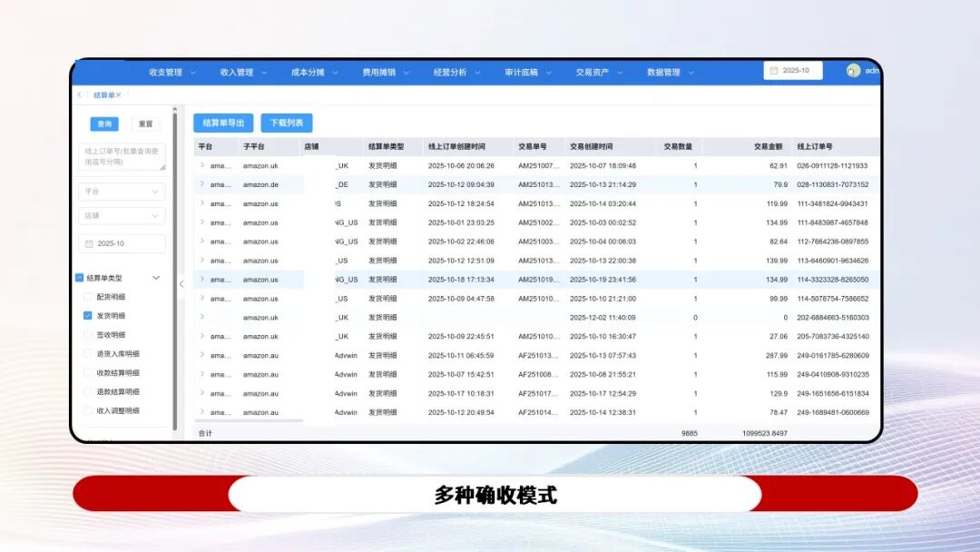The width and height of the screenshot is (980, 552).
Task: Click the 下载列表 download button
Action: pos(288,123)
